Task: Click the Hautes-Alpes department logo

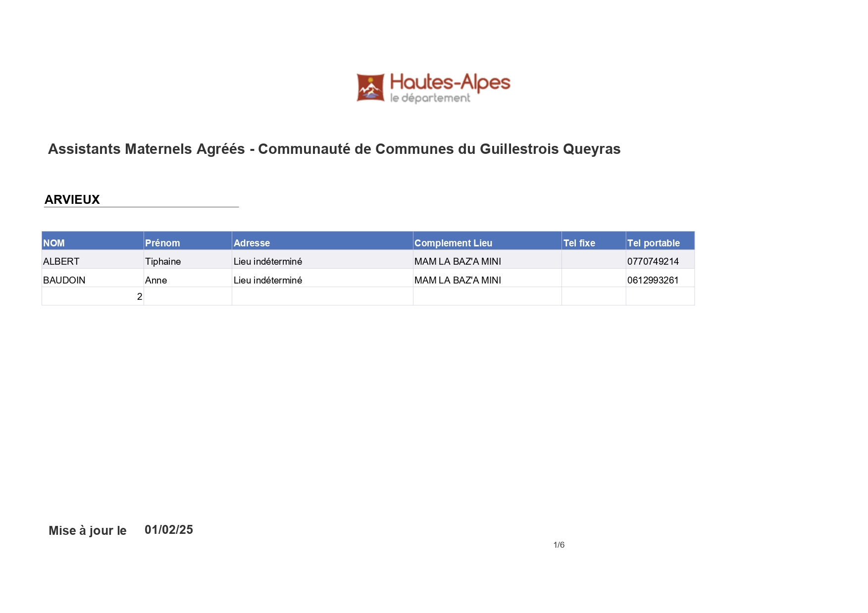Action: pos(433,88)
